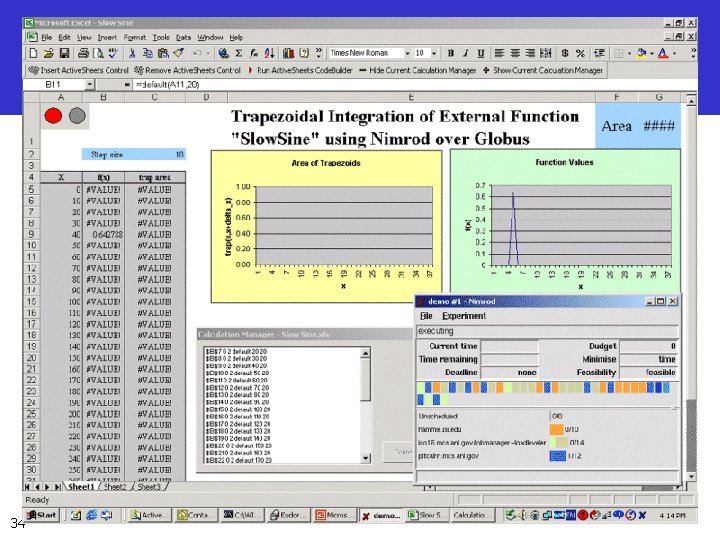Toggle Bold formatting button
Viewport: 720px width, 540px height.
[450, 53]
